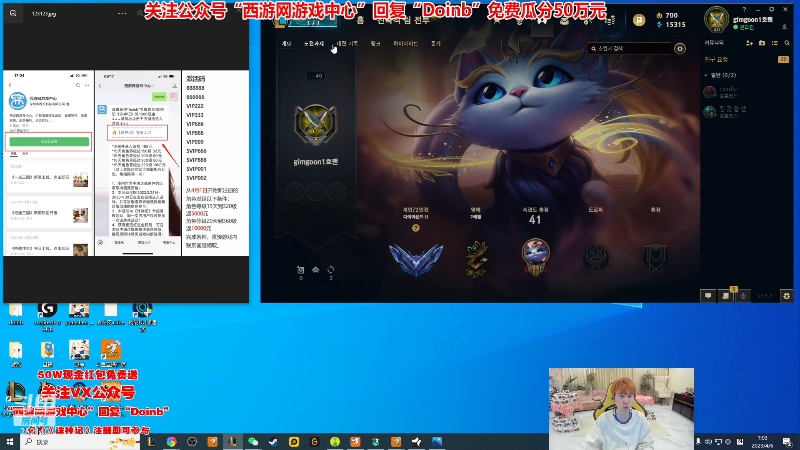Click the League client help question mark
Viewport: 800px width, 450px height.
744,10
